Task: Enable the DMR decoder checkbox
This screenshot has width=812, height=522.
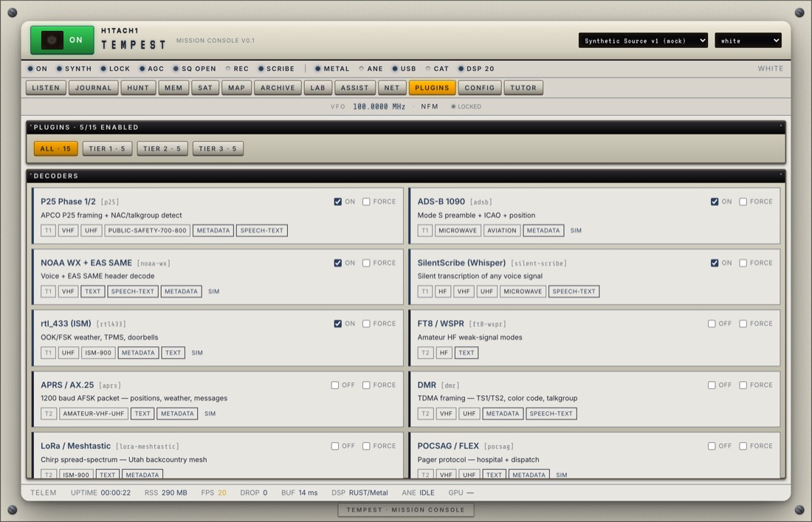Action: click(x=712, y=385)
